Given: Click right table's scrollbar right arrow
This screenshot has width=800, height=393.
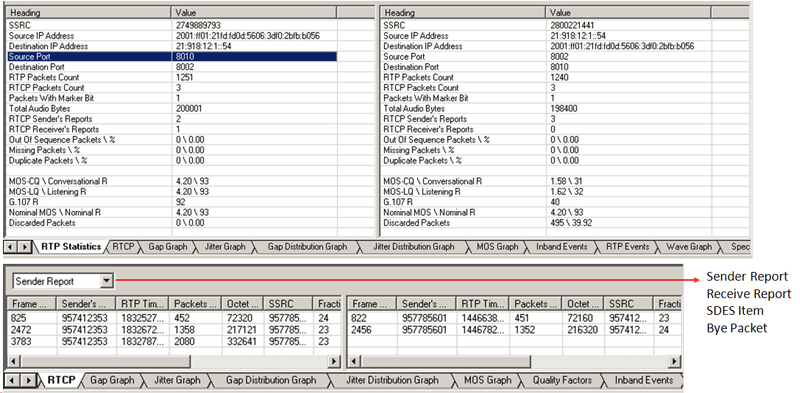Looking at the screenshot, I should pyautogui.click(x=674, y=361).
